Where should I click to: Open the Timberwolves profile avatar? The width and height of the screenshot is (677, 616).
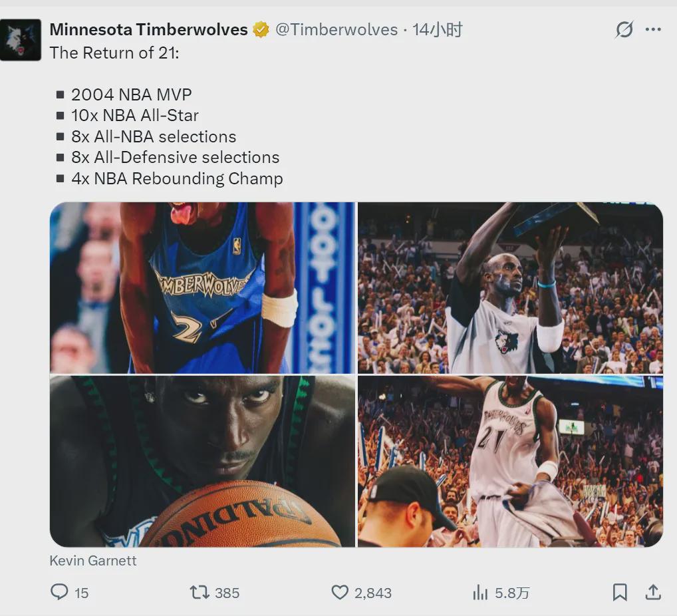click(x=21, y=40)
